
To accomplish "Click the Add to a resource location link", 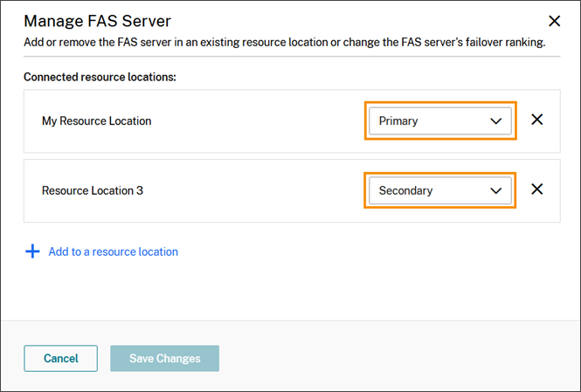I will [x=113, y=251].
